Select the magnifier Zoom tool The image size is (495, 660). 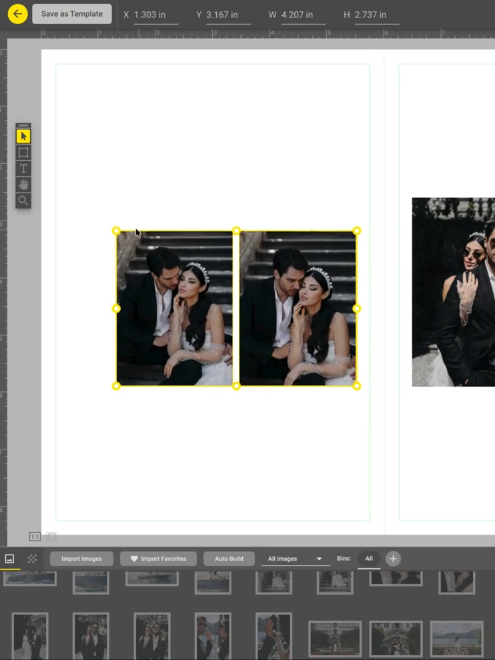(23, 201)
